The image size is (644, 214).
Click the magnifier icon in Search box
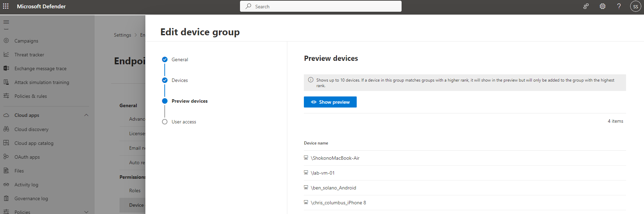point(248,6)
